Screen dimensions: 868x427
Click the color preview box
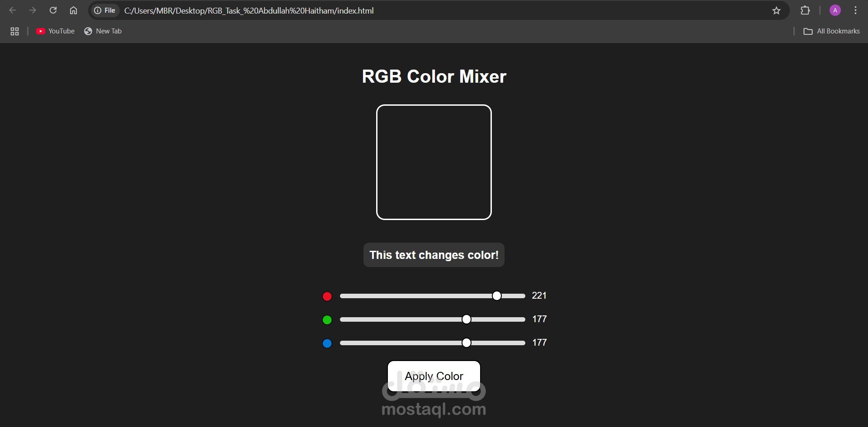click(434, 162)
